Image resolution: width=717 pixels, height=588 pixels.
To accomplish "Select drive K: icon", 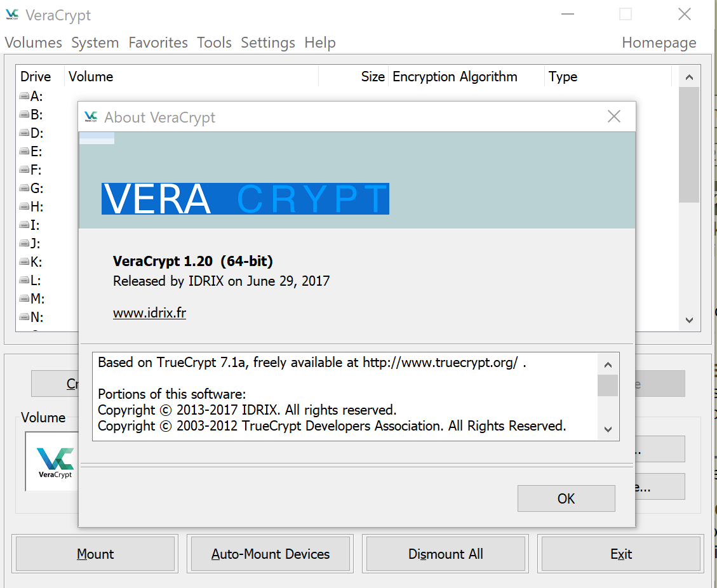I will tap(24, 262).
